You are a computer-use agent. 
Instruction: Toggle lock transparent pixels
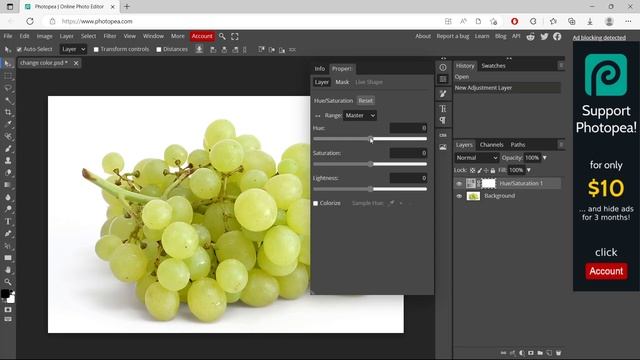[472, 170]
